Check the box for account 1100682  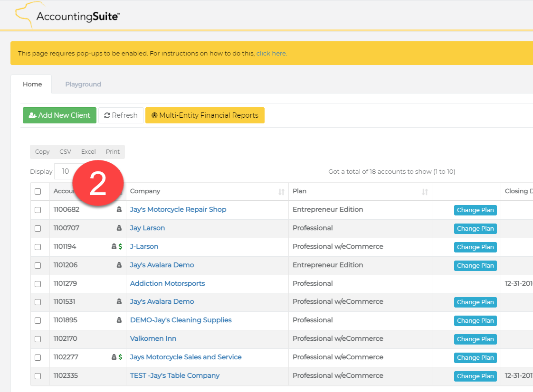38,210
